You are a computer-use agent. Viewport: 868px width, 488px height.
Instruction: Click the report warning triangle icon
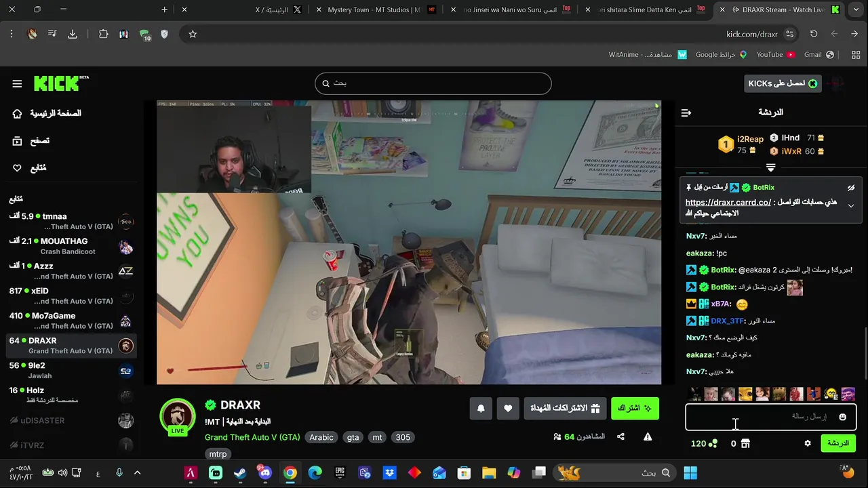[648, 437]
